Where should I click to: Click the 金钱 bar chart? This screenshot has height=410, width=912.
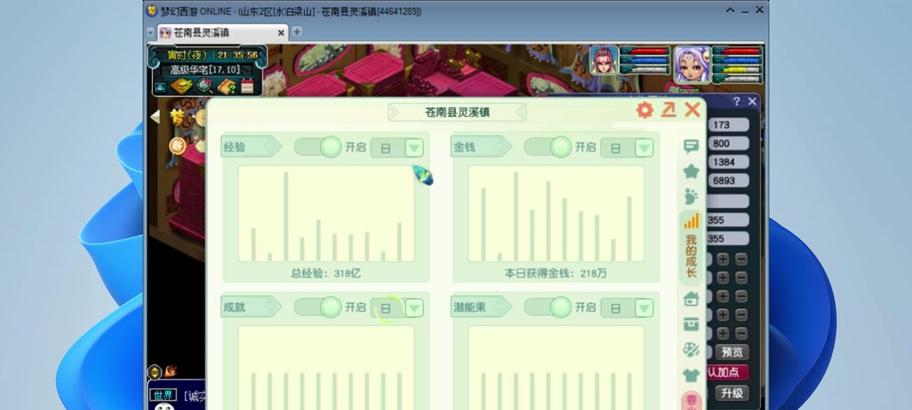click(x=556, y=214)
